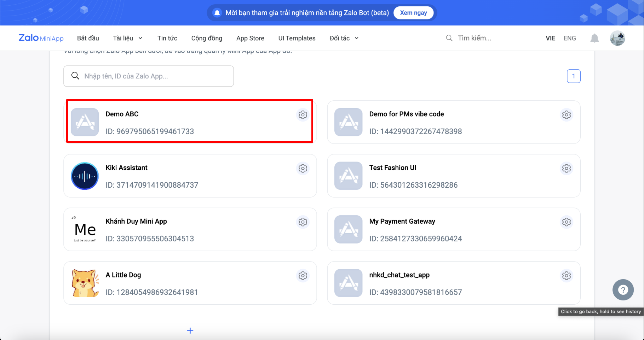Switch language to ENG
The width and height of the screenshot is (644, 340).
[x=570, y=38]
